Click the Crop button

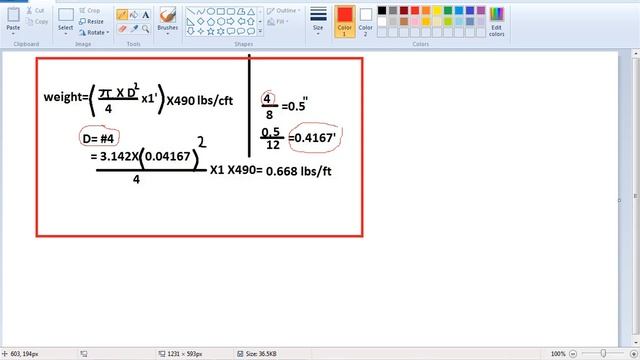coord(90,11)
